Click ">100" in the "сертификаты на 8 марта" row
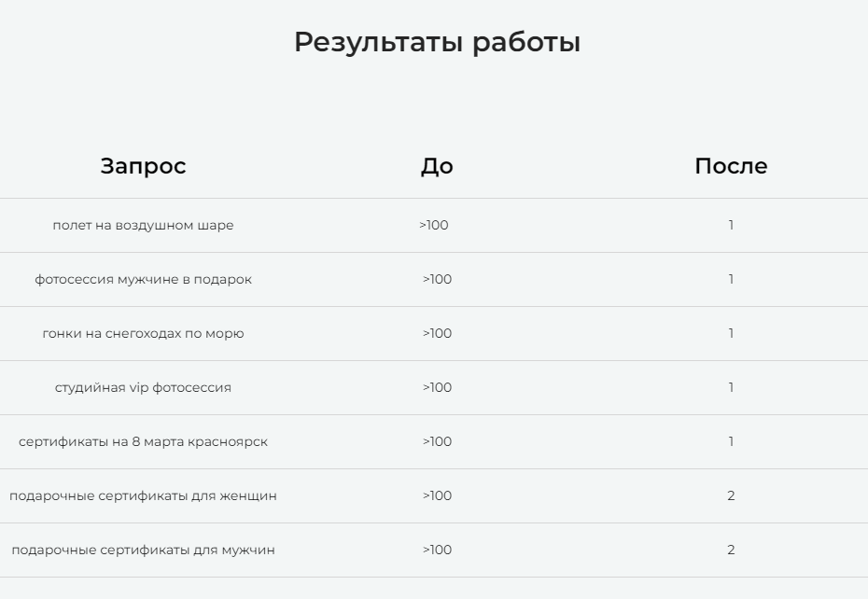Viewport: 868px width, 599px height. (x=437, y=441)
